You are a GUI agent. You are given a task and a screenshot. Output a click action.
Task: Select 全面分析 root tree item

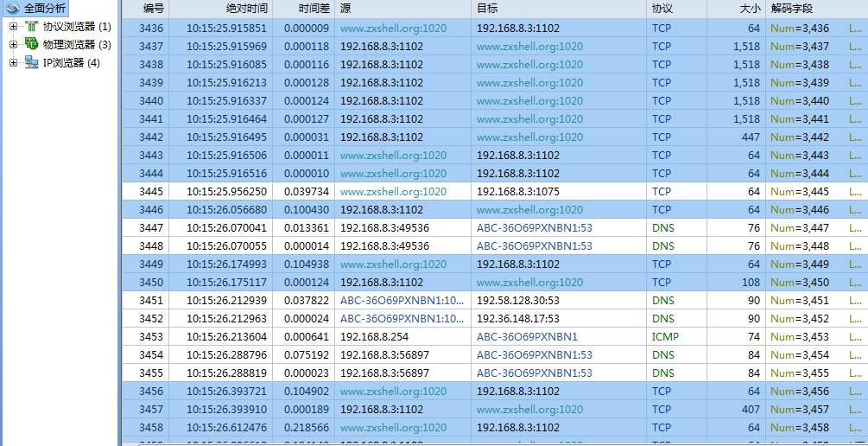click(45, 9)
